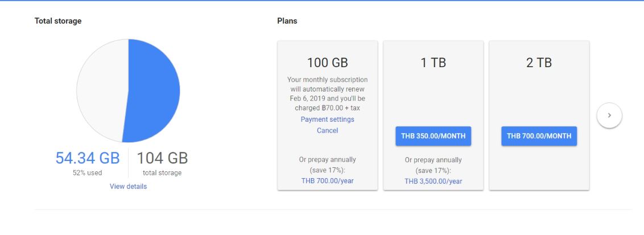Select the THB 700.00/MONTH plan button

(539, 137)
